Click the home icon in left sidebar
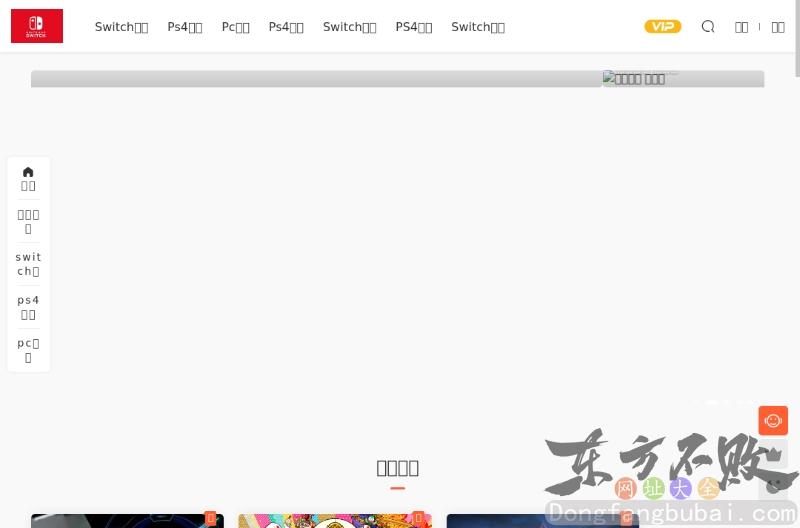The height and width of the screenshot is (528, 800). tap(28, 172)
